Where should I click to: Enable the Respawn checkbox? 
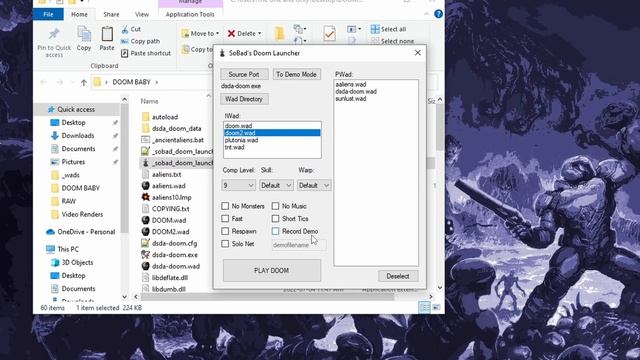(225, 231)
